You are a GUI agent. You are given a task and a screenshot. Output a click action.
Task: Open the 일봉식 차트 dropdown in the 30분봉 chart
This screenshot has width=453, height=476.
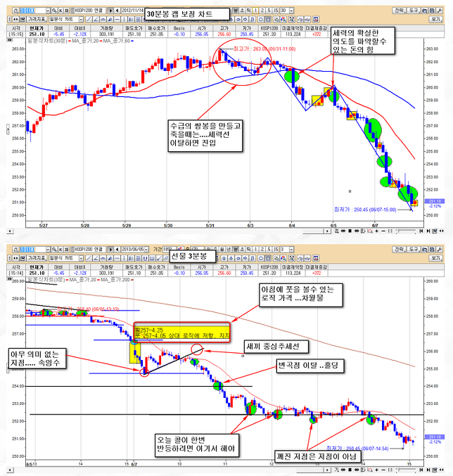coord(81,20)
